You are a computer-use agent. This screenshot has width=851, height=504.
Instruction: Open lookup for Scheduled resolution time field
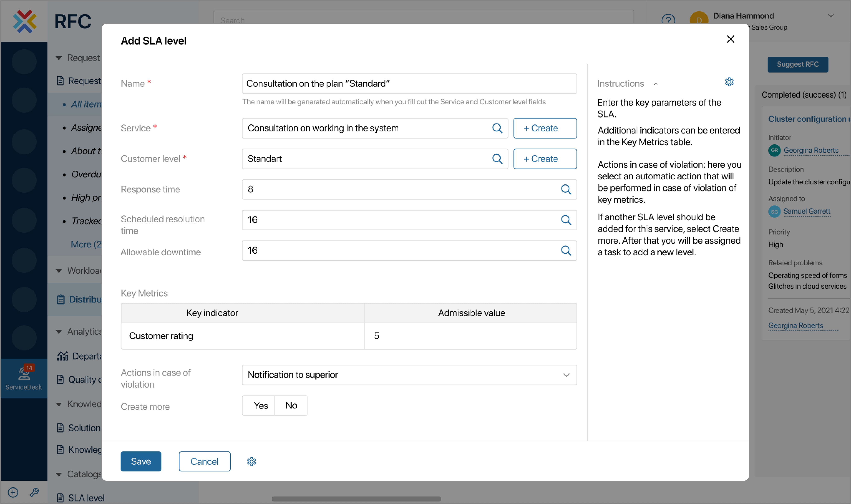[566, 220]
